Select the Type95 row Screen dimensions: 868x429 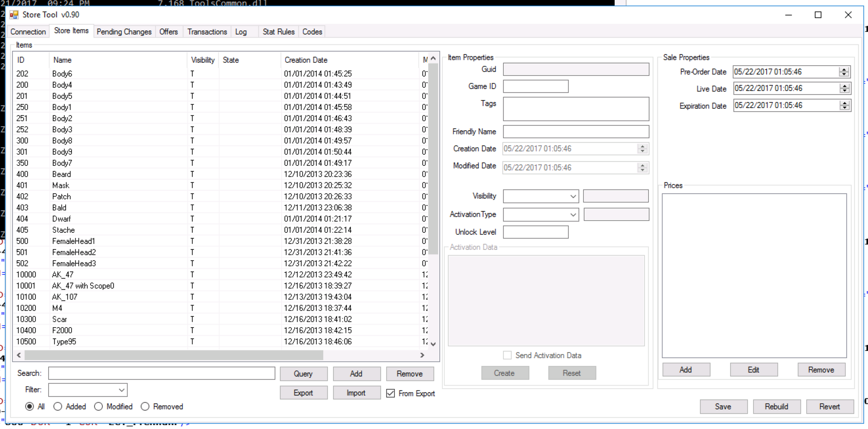[x=221, y=342]
